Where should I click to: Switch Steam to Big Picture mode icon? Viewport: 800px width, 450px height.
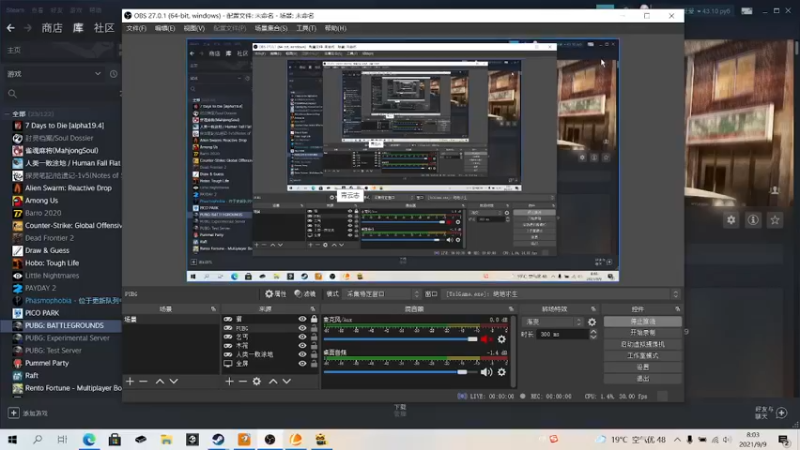[747, 11]
